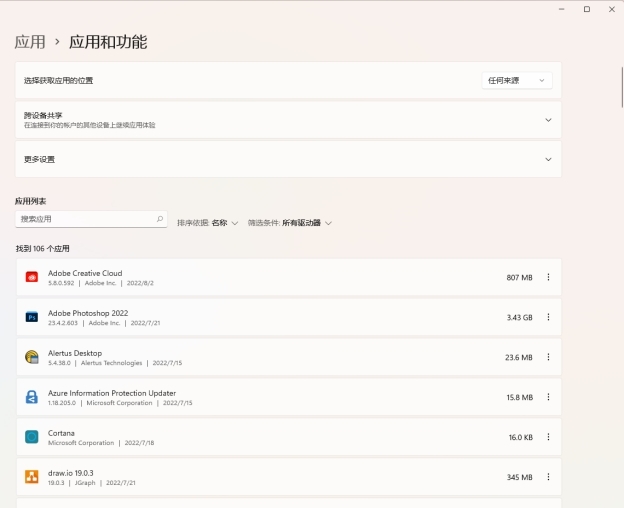The height and width of the screenshot is (508, 624).
Task: Select the Adobe Photoshop 2022 name text
Action: [x=88, y=313]
